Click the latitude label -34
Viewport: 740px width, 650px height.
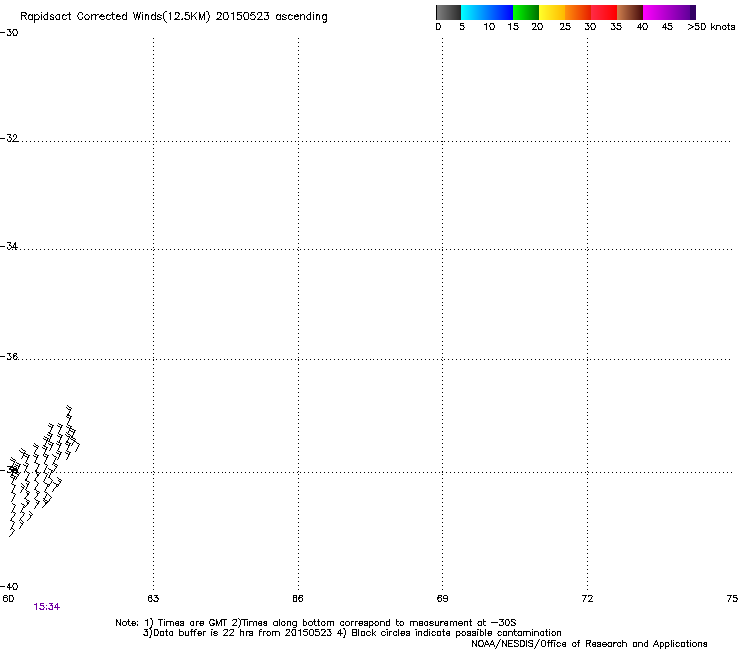pos(9,246)
